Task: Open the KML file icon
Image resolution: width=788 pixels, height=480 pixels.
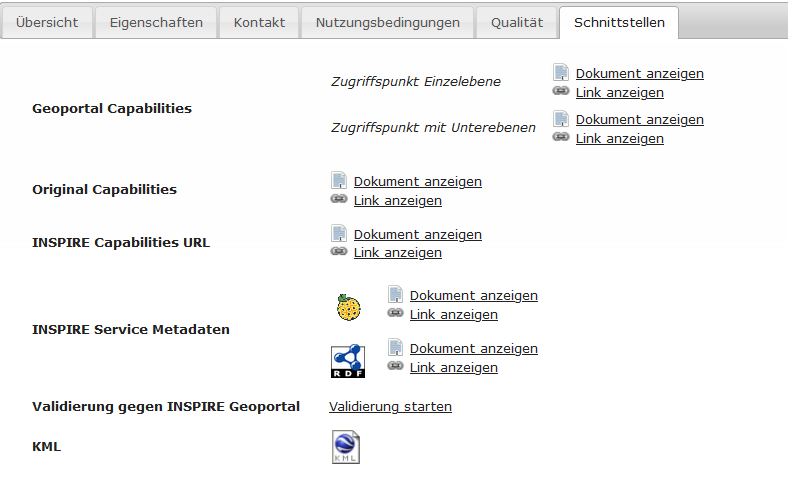Action: [346, 447]
